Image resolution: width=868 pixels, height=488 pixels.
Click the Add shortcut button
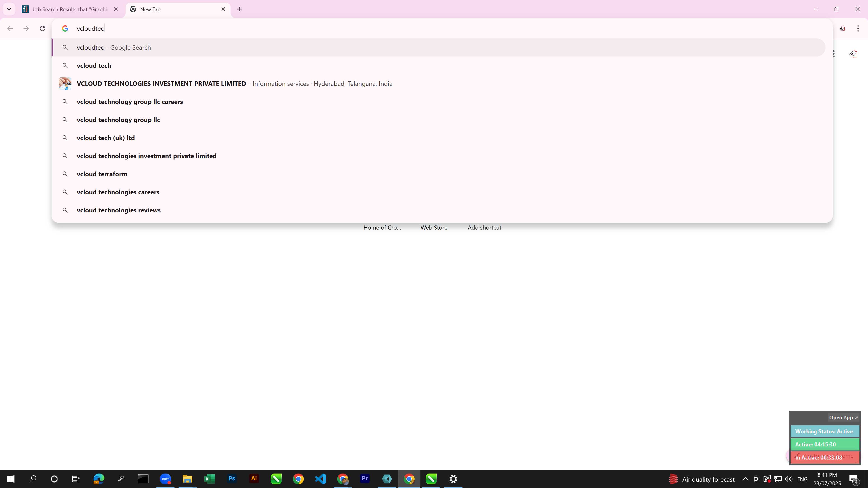(x=484, y=227)
